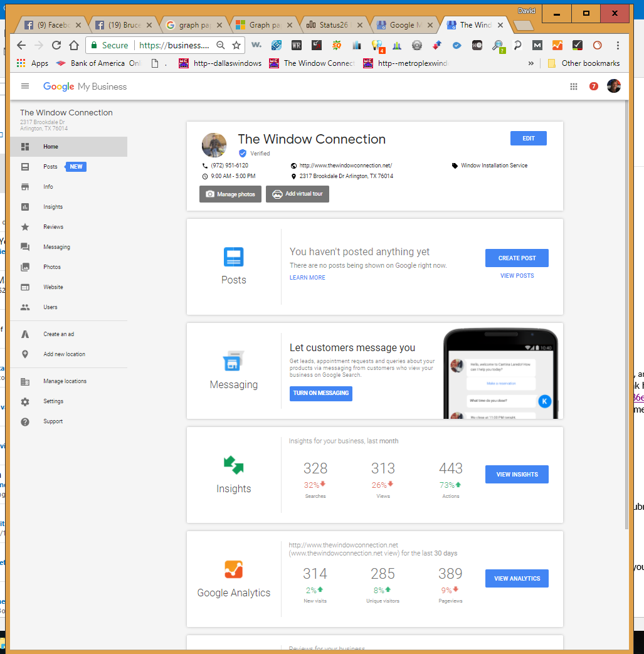The image size is (644, 654).
Task: Bookmark this page with the star
Action: 236,45
